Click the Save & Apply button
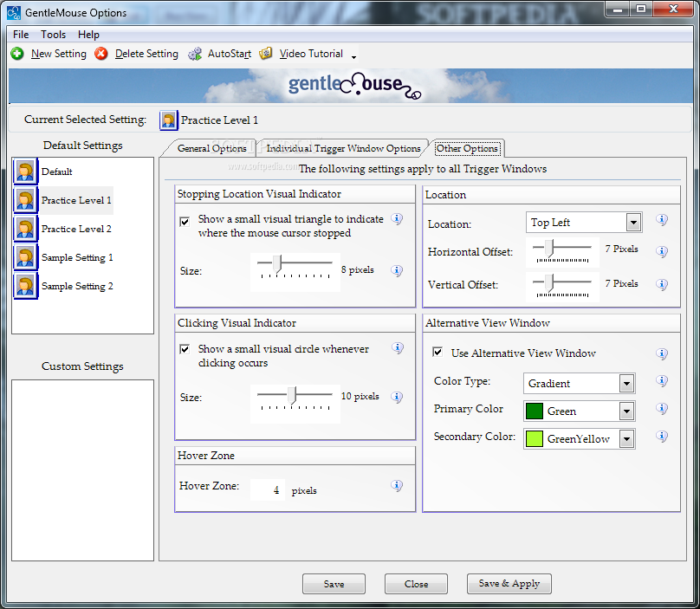 click(x=509, y=584)
